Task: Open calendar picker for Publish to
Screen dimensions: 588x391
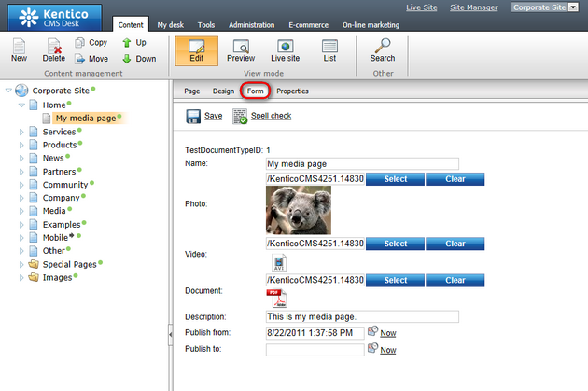Action: point(372,348)
